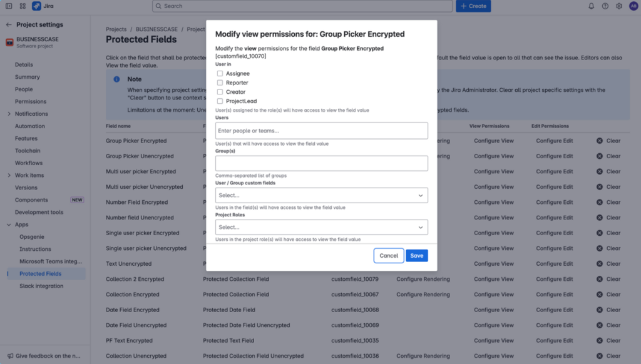
Task: Click the back arrow beside Project settings
Action: coord(9,25)
